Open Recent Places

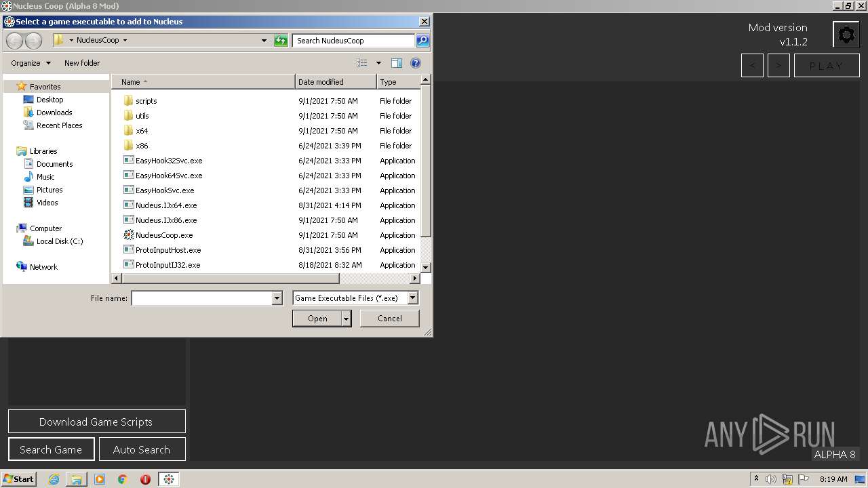(59, 125)
